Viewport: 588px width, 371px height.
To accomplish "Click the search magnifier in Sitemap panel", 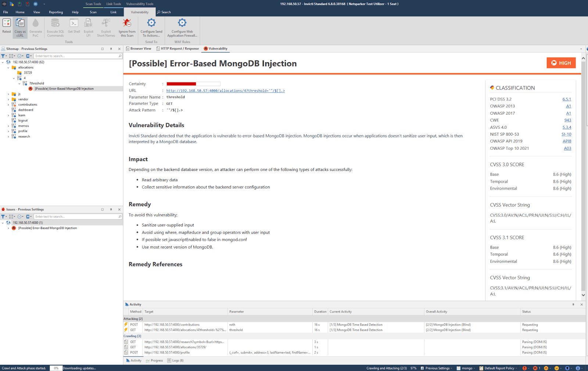I will pyautogui.click(x=120, y=56).
